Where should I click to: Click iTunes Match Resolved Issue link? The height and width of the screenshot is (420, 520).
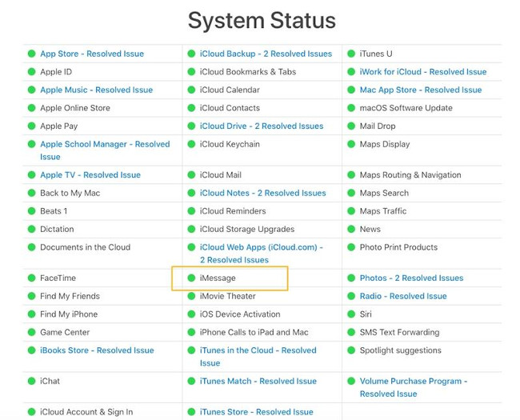click(x=258, y=382)
